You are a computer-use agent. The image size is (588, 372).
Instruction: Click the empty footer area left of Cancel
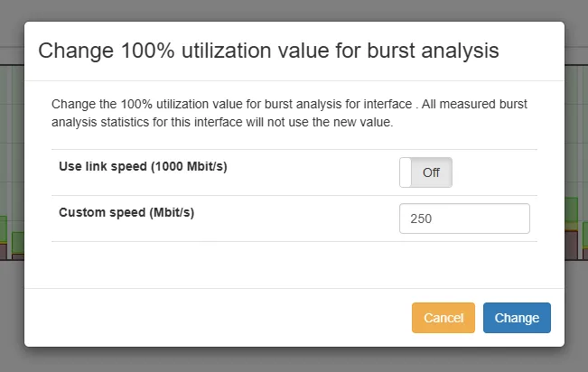coord(217,318)
